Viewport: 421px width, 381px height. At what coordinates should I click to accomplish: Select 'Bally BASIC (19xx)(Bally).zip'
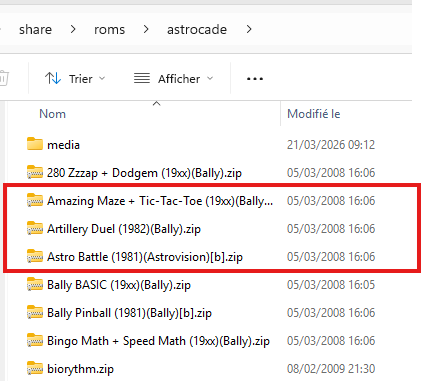tap(119, 285)
